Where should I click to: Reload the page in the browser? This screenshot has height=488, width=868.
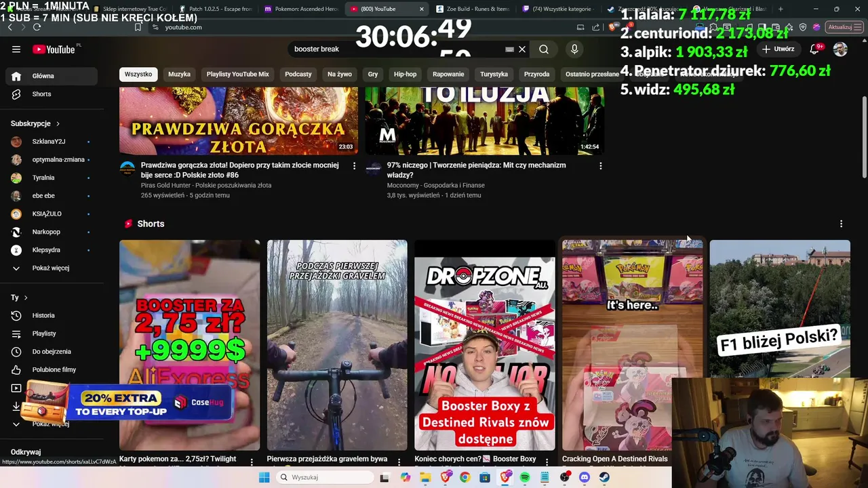click(37, 27)
